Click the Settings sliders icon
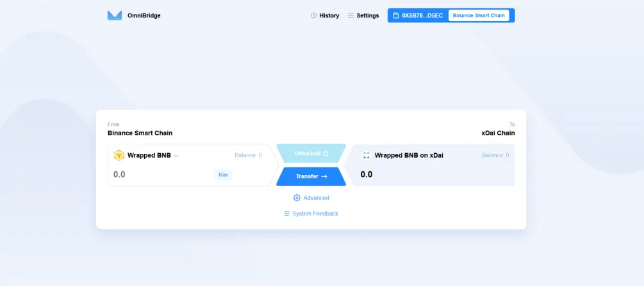The image size is (644, 286). [351, 15]
